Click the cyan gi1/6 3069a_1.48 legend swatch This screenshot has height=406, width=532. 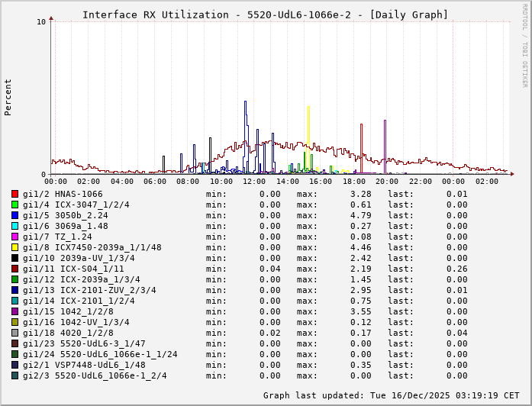(x=15, y=226)
